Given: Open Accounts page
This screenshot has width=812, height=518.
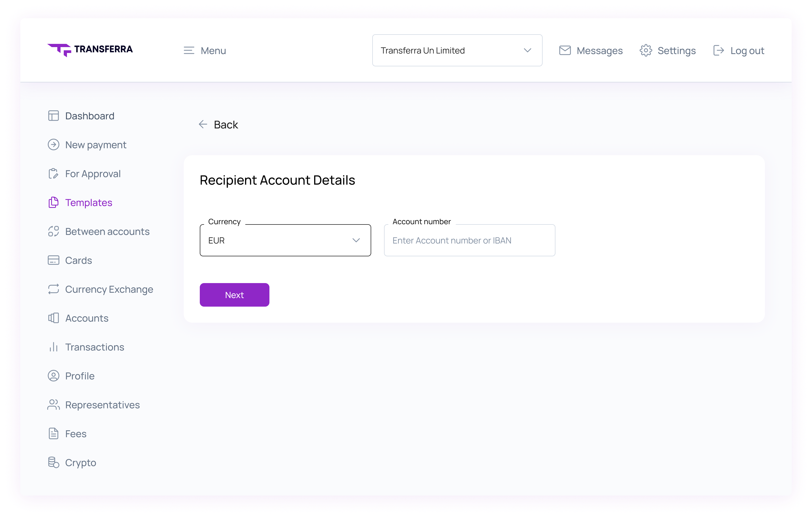Looking at the screenshot, I should [78, 318].
